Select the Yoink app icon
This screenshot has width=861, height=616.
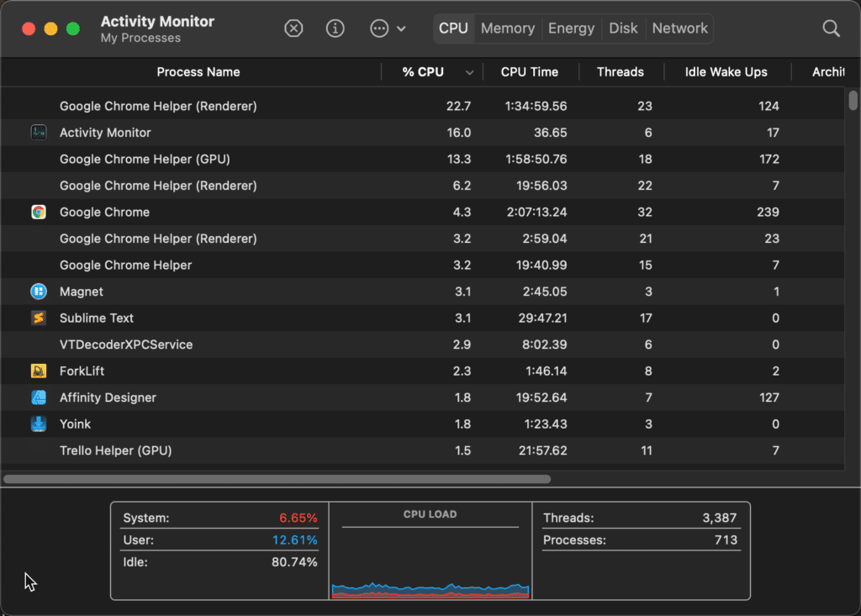click(x=39, y=424)
